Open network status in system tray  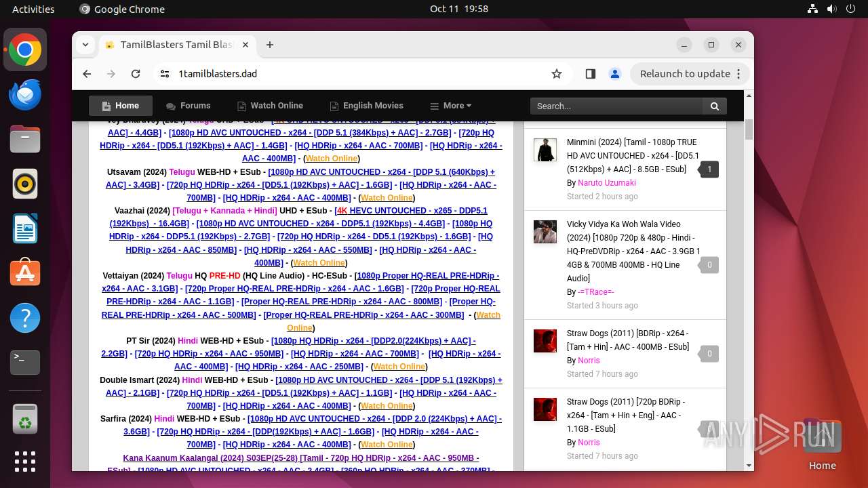coord(812,9)
